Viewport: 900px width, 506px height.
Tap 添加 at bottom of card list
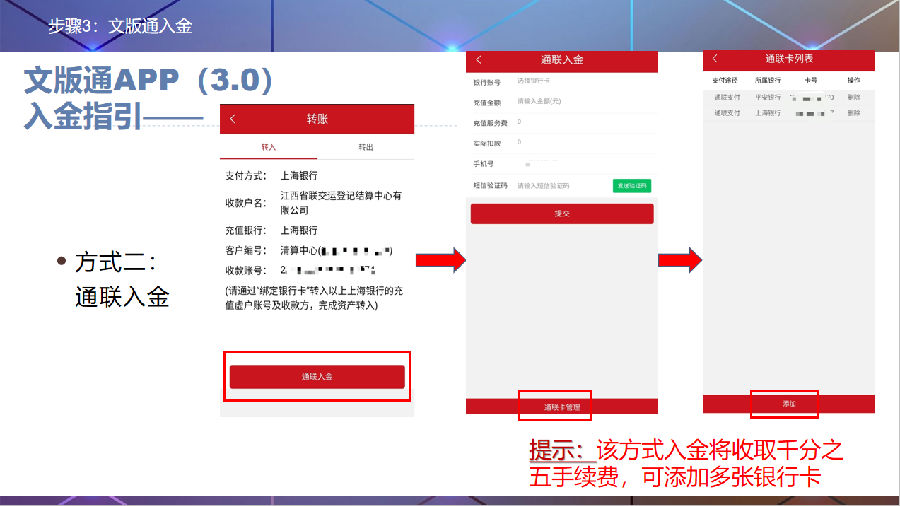(x=789, y=404)
